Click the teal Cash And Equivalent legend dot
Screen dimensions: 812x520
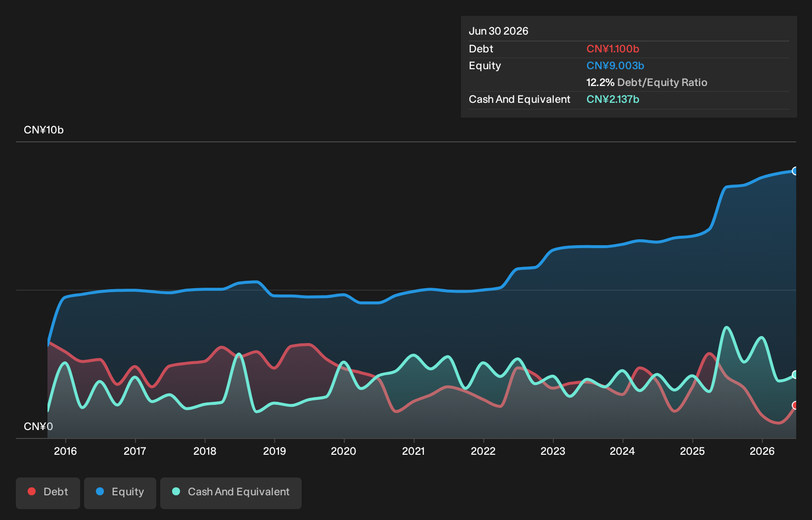point(176,491)
